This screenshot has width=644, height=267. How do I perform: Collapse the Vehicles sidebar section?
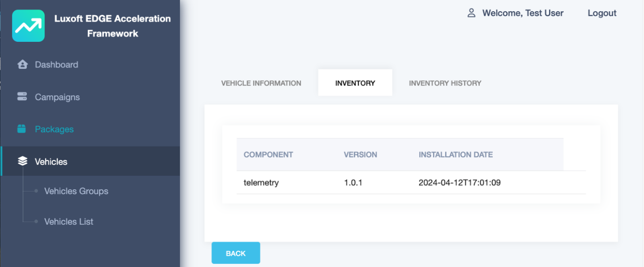point(90,161)
